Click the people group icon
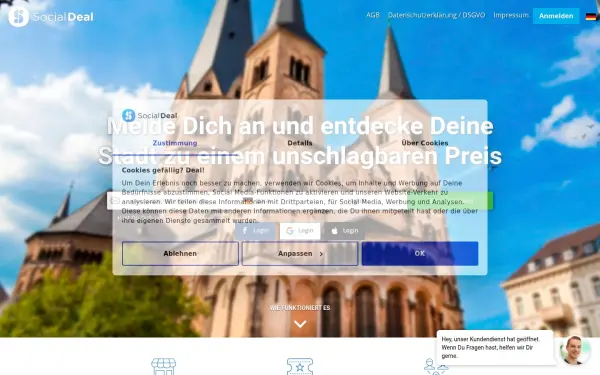 coord(436,366)
